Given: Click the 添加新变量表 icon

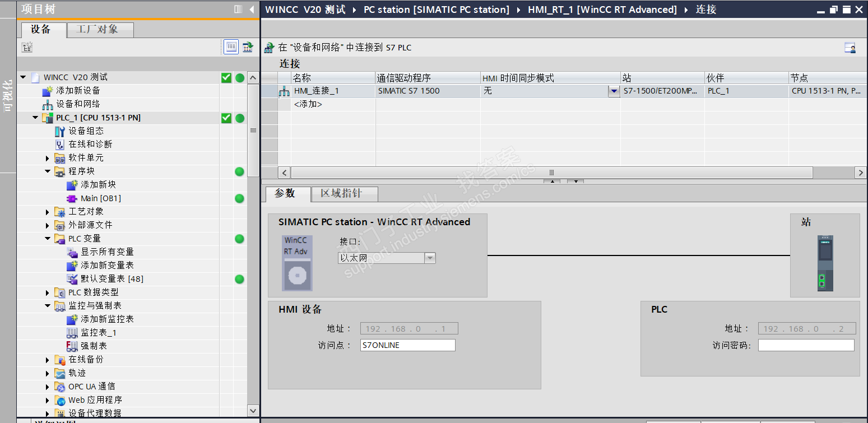Looking at the screenshot, I should pyautogui.click(x=72, y=266).
